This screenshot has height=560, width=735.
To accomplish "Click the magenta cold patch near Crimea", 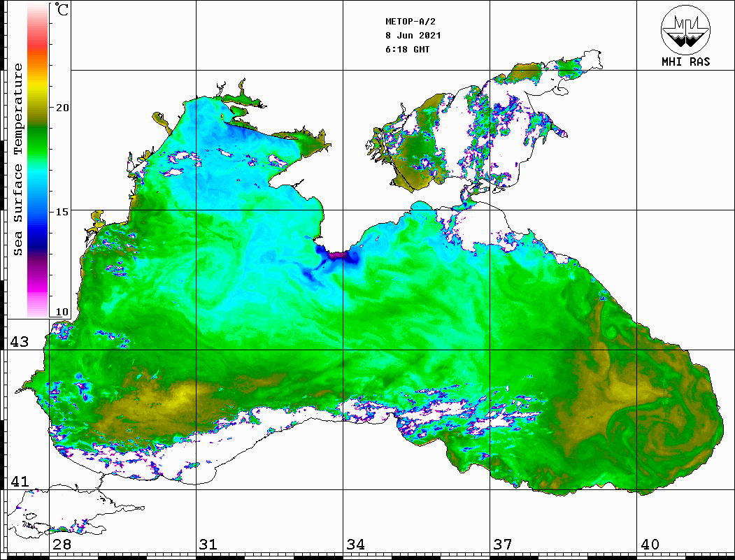I will tap(338, 255).
